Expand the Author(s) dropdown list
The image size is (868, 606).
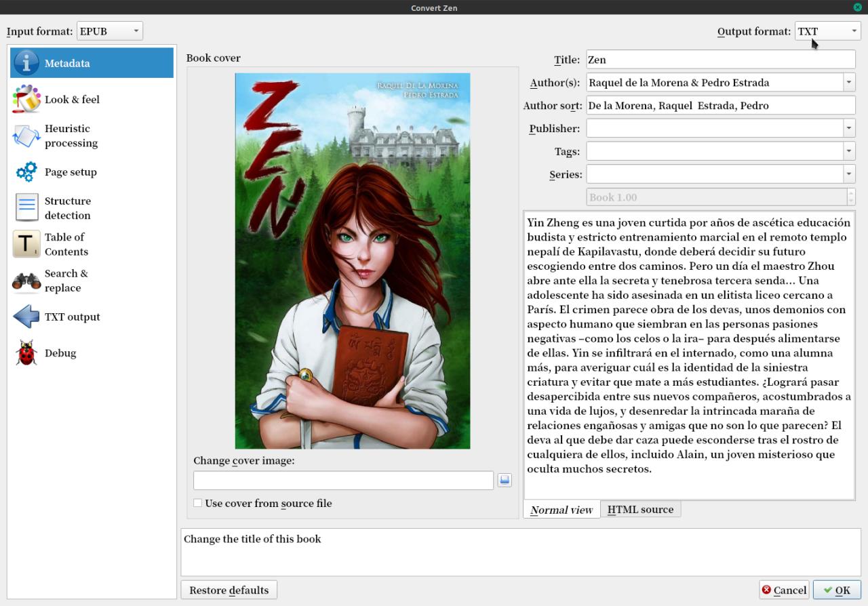[x=849, y=83]
